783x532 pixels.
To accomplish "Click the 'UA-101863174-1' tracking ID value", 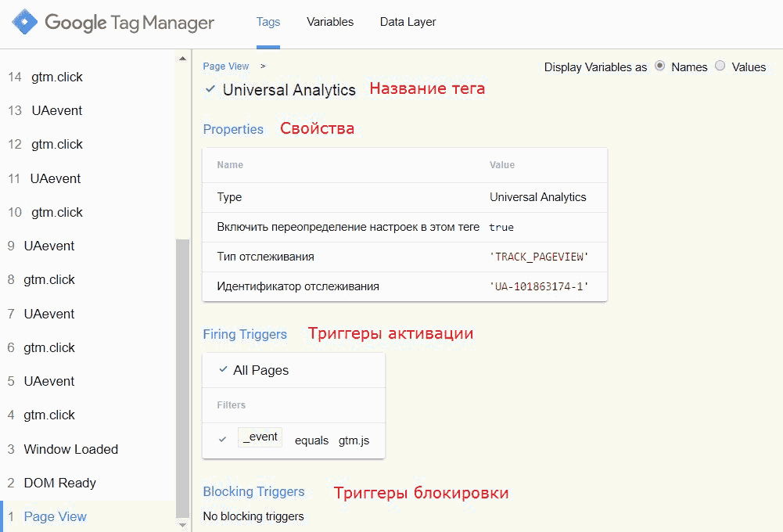I will pyautogui.click(x=539, y=286).
